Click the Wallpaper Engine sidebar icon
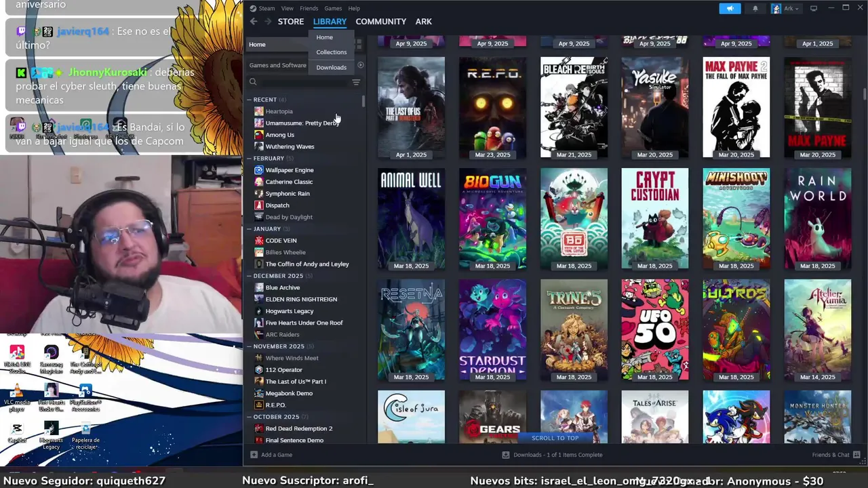Image resolution: width=868 pixels, height=488 pixels. (x=259, y=170)
